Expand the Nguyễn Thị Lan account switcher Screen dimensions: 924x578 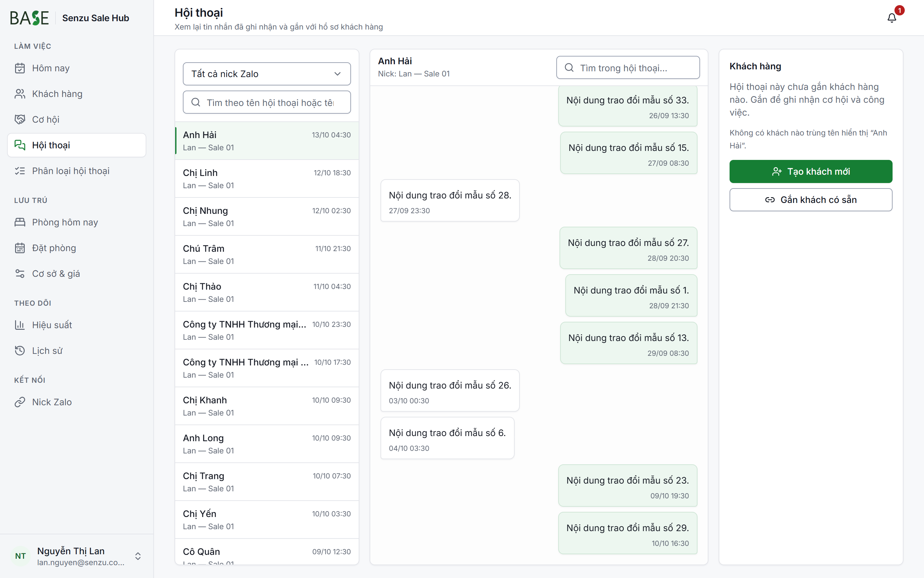138,556
